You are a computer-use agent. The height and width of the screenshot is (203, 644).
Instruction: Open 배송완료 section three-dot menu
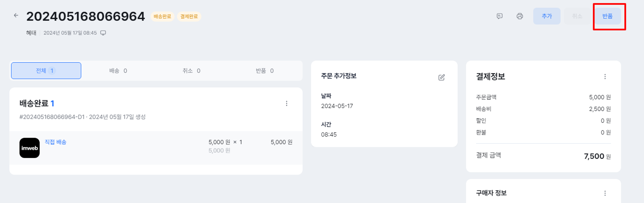click(x=287, y=104)
